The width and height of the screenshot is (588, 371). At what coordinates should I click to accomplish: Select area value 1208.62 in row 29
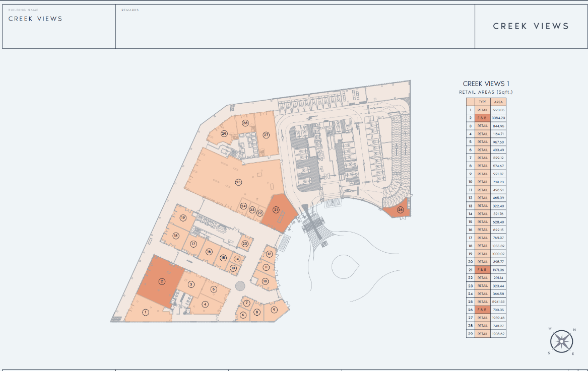click(498, 334)
